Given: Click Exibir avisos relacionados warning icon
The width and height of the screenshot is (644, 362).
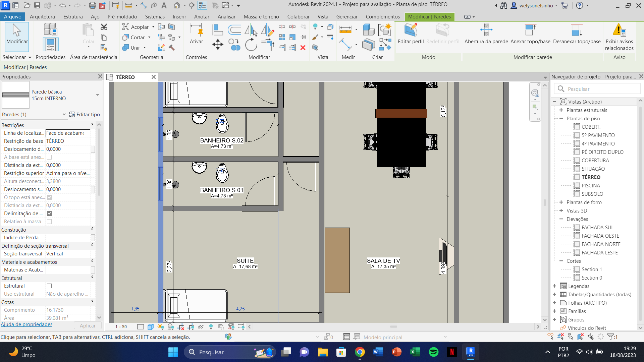Looking at the screenshot, I should click(619, 31).
